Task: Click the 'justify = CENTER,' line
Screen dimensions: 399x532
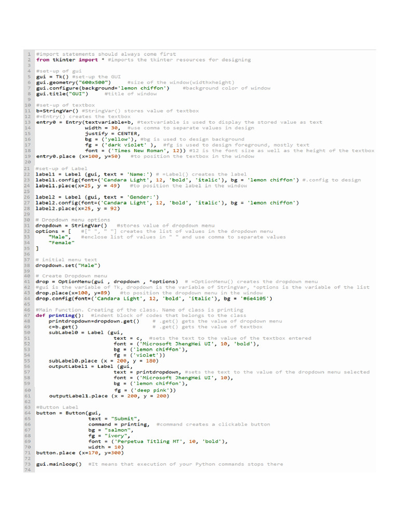Action: coord(112,134)
